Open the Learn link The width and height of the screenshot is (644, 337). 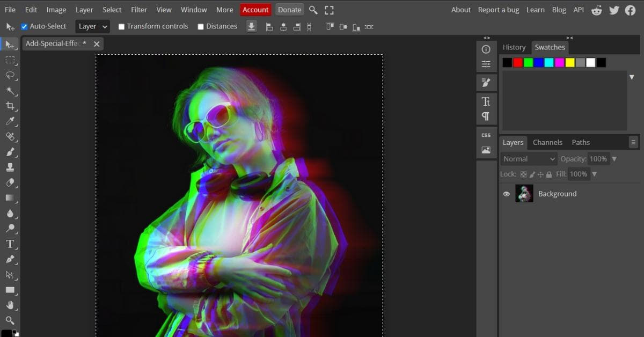click(x=535, y=10)
